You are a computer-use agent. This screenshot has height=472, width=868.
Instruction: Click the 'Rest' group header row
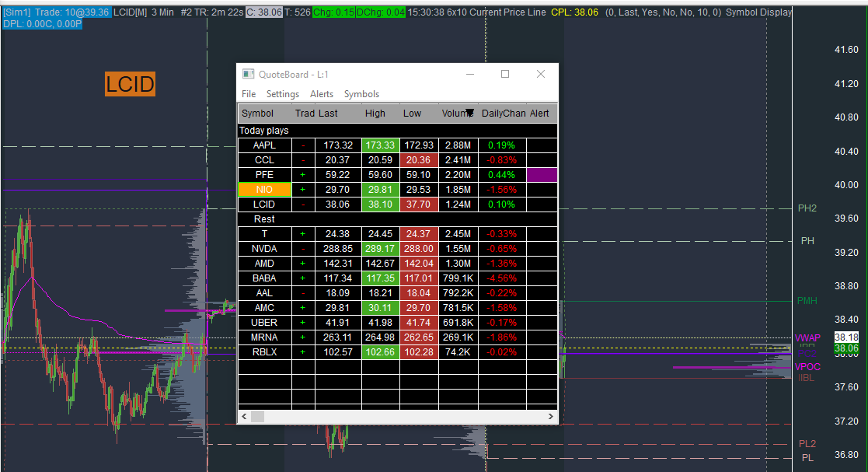[x=397, y=219]
